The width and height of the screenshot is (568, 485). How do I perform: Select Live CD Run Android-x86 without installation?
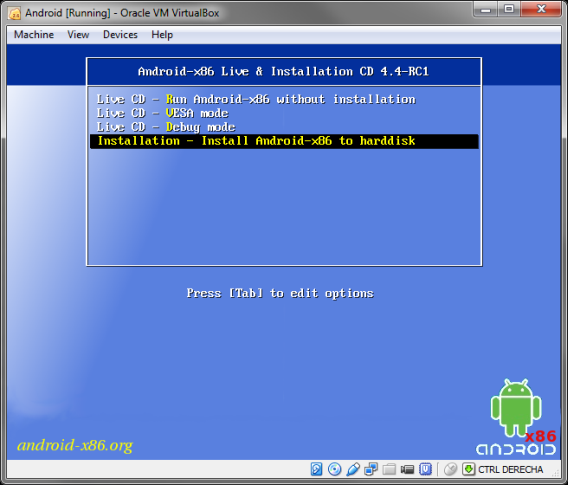point(256,99)
